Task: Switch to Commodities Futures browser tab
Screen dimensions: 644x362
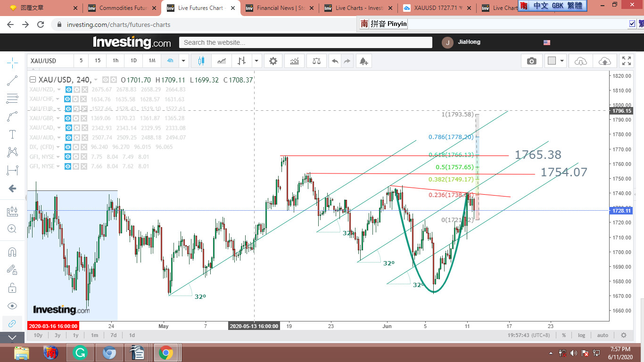Action: coord(122,8)
